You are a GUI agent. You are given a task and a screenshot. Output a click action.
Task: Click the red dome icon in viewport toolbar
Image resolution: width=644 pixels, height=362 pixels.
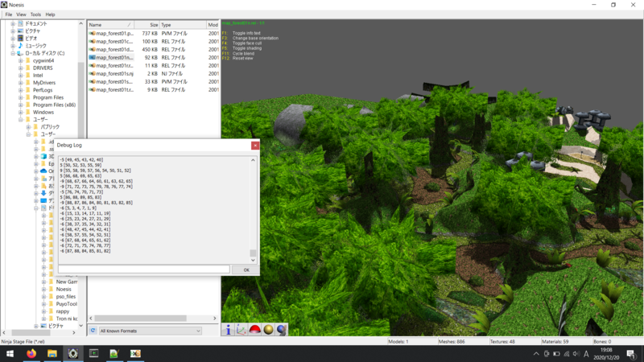[254, 330]
